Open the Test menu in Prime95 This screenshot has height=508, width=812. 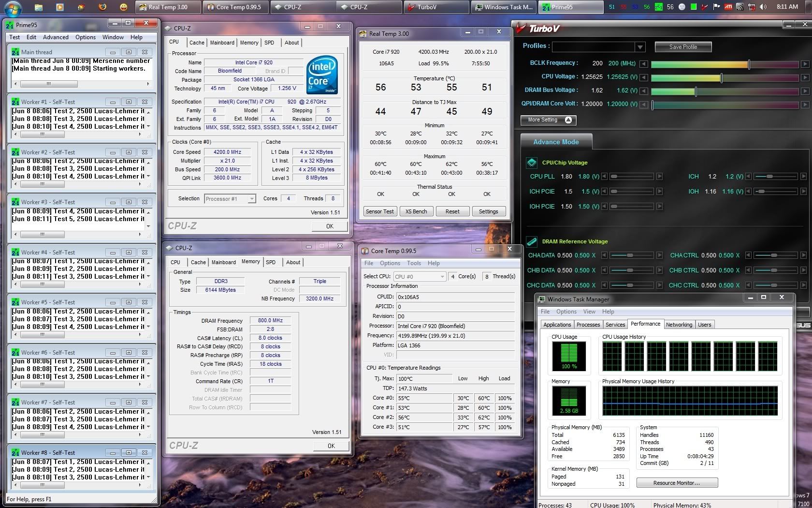[x=14, y=37]
